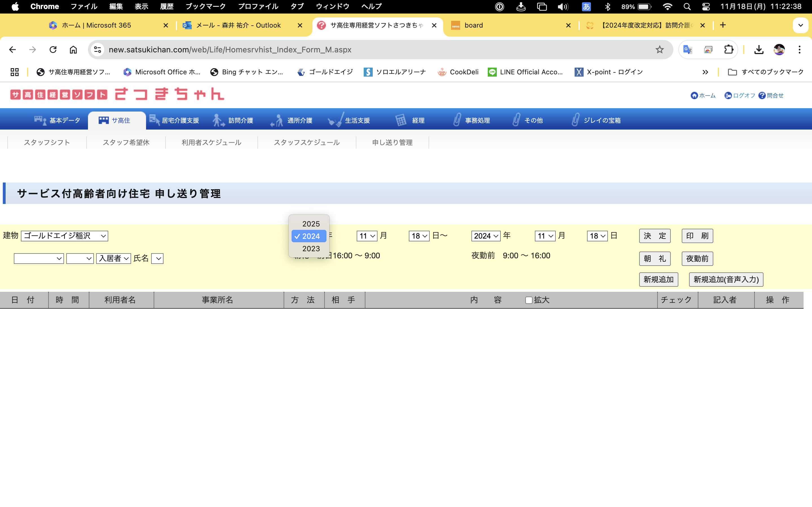Open Chrome downloads arrow icon

[x=759, y=50]
